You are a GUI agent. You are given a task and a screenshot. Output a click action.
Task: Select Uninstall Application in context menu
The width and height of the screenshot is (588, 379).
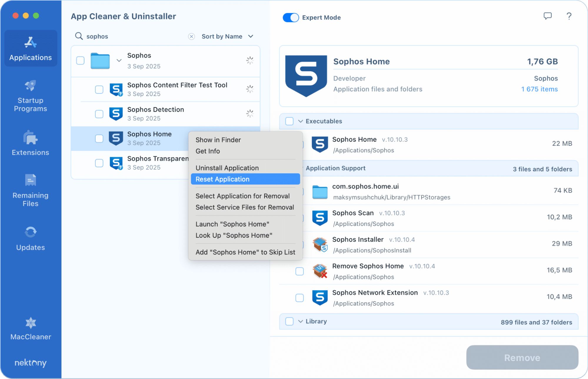click(227, 168)
